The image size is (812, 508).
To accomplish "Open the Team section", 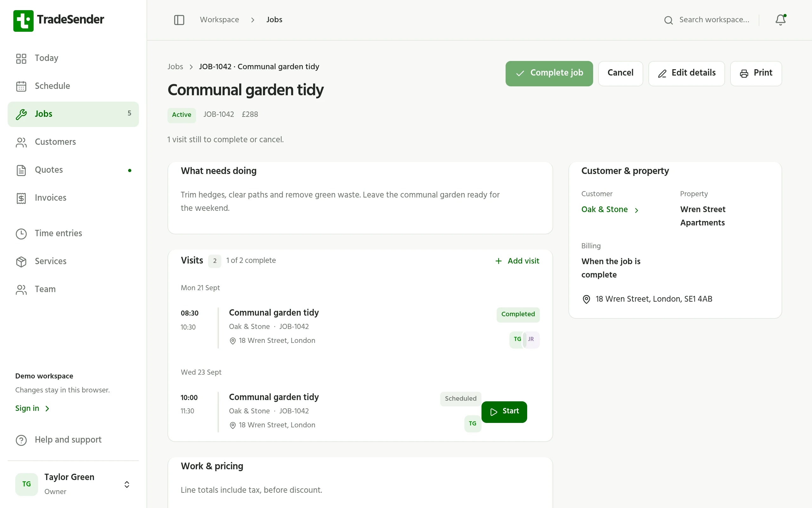I will (x=73, y=289).
